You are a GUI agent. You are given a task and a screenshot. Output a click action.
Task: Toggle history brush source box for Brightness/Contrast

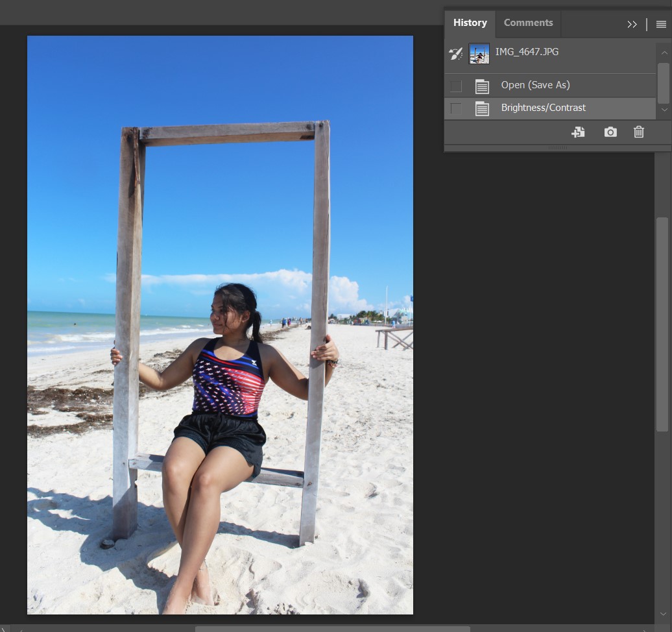click(x=456, y=108)
